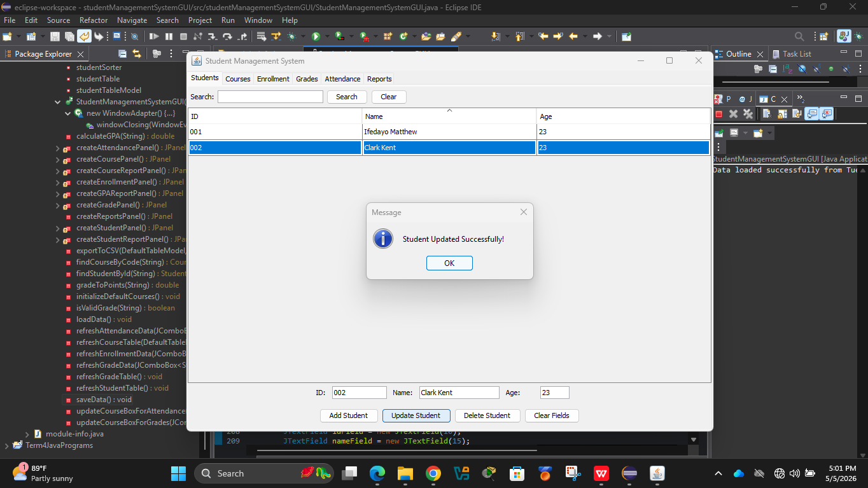Toggle alphabetical Sort in Outline view
The width and height of the screenshot is (868, 488).
[787, 69]
